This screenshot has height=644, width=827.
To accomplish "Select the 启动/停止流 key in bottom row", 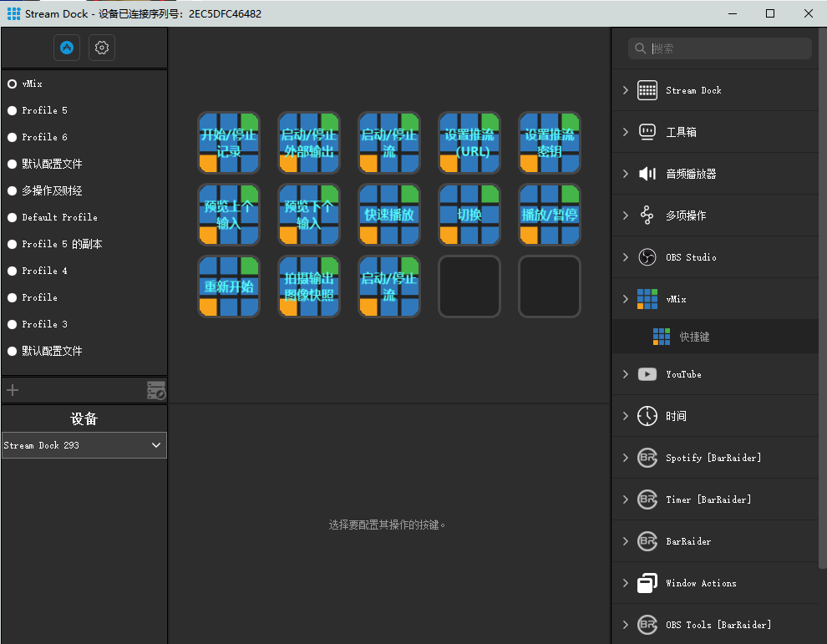I will click(x=389, y=287).
